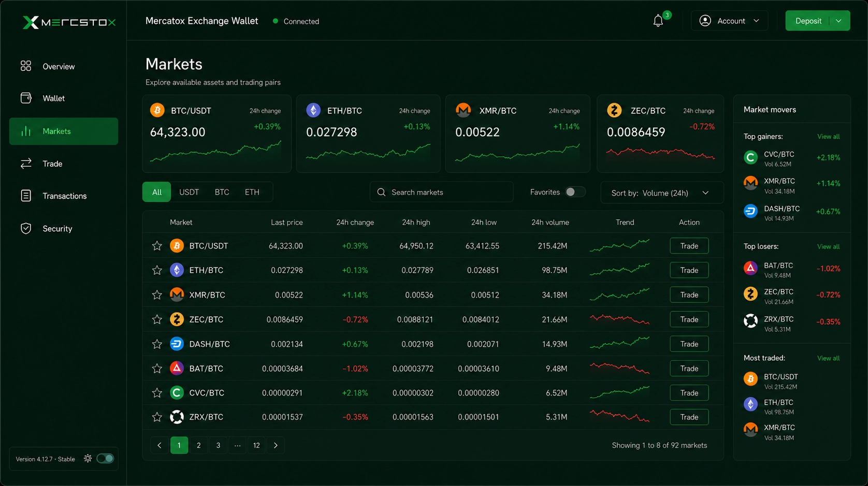Click CVC/BTC icon in Top gainers

pos(750,157)
